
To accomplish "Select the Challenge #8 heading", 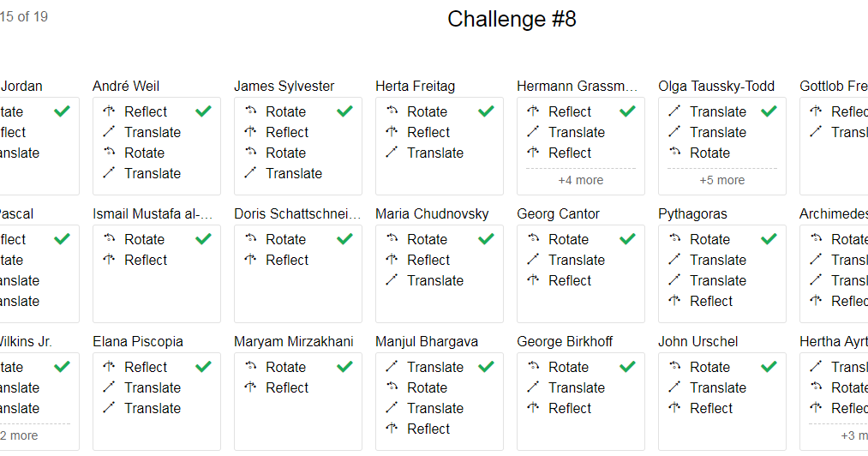I will click(512, 20).
